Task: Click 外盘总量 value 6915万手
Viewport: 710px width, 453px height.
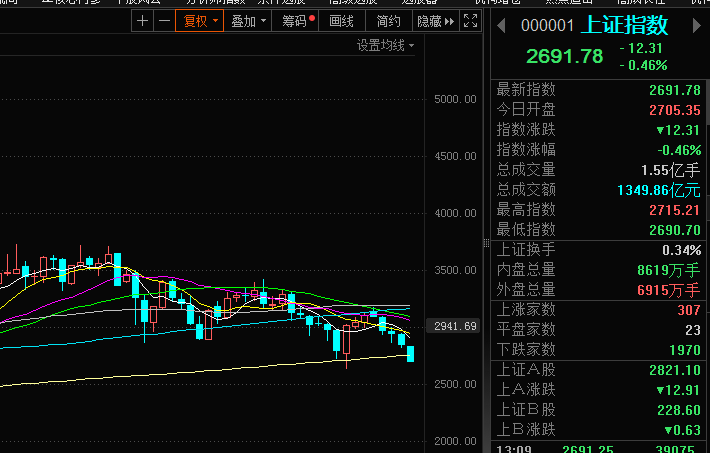Action: [669, 290]
